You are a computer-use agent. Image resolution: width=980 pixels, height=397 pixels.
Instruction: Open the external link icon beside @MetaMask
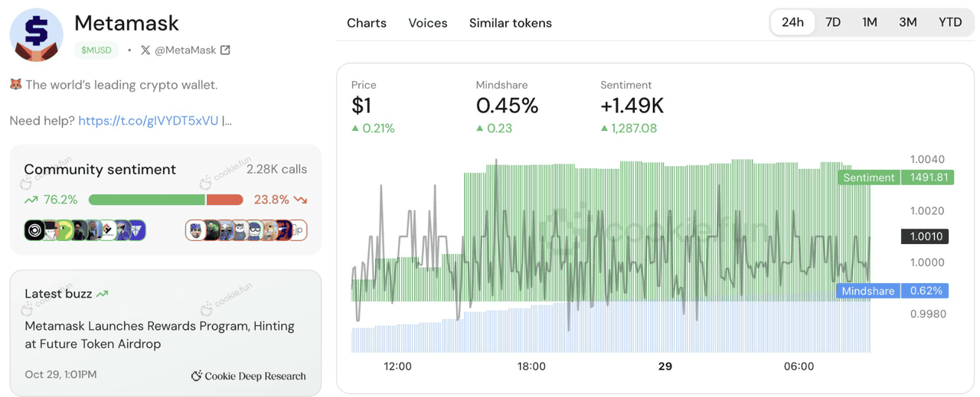[x=225, y=50]
